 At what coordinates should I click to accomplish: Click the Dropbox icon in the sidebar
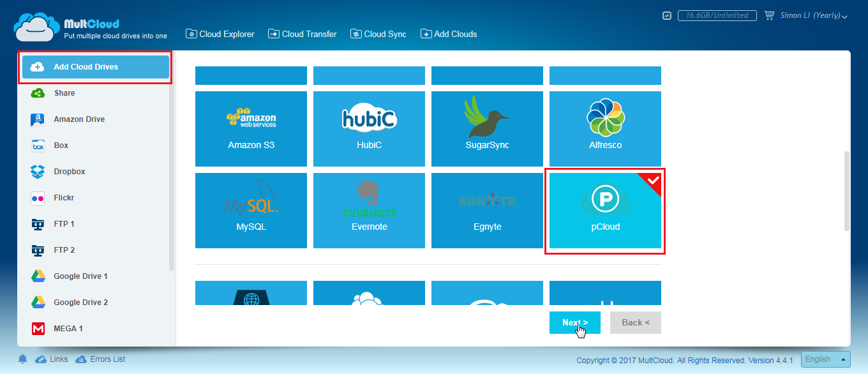pyautogui.click(x=38, y=172)
